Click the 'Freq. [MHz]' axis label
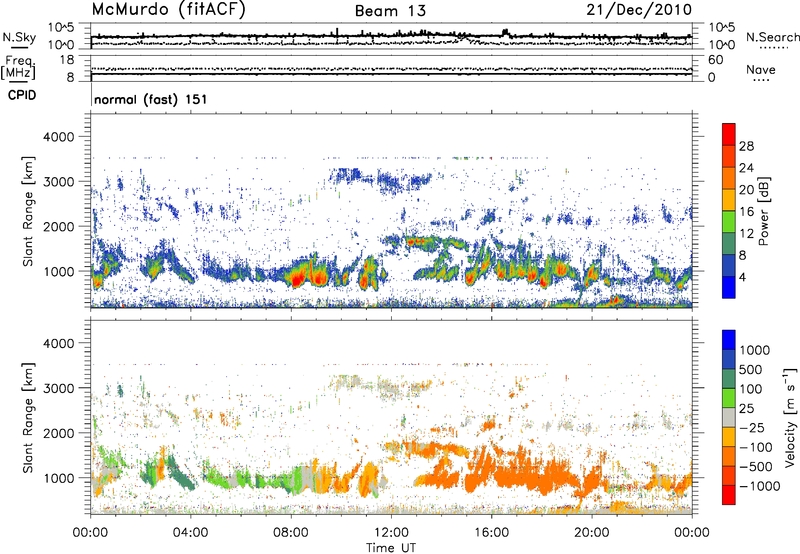The image size is (800, 554). point(18,68)
